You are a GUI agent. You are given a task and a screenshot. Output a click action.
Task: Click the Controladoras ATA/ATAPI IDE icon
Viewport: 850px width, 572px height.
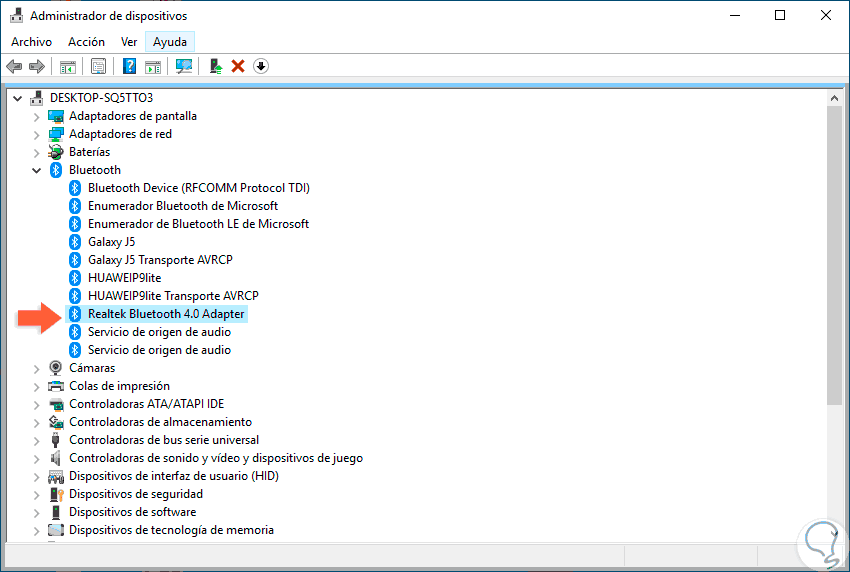56,404
